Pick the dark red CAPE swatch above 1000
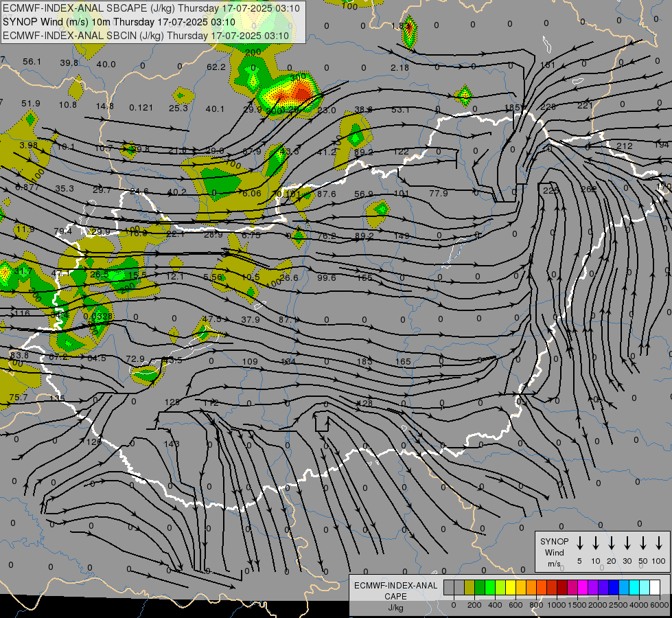This screenshot has width=672, height=618. click(562, 588)
